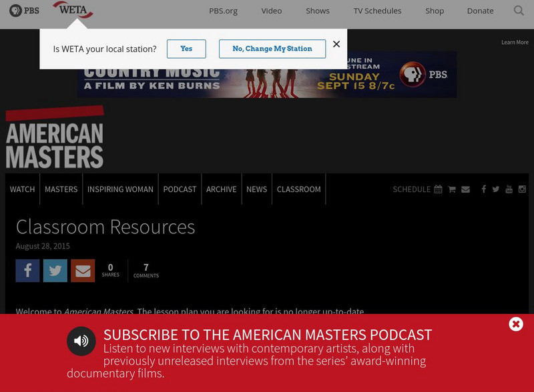Click Subscribe to the American Masters Podcast
Screen dimensions: 534x392
pos(268,335)
